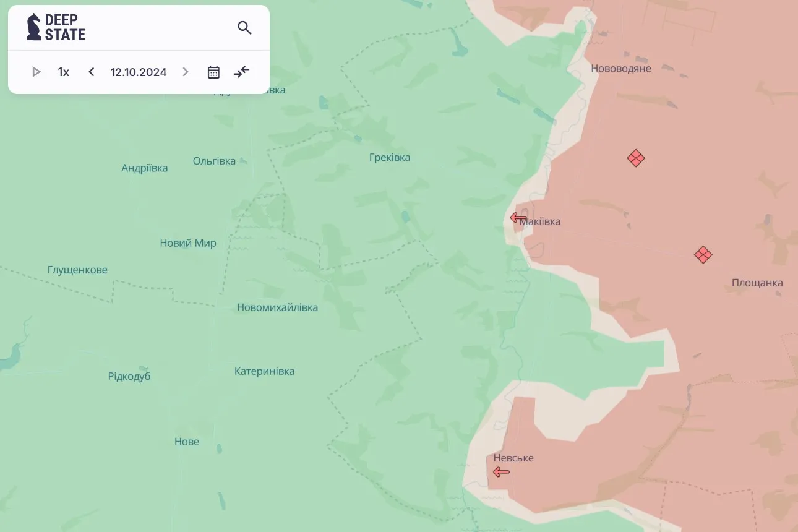The height and width of the screenshot is (532, 798).
Task: Click the Греківка town label
Action: click(390, 158)
